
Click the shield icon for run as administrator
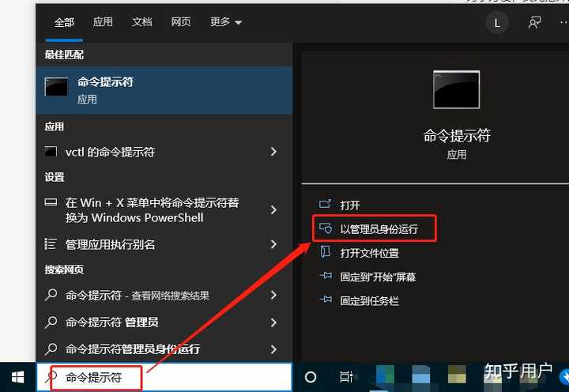[325, 228]
